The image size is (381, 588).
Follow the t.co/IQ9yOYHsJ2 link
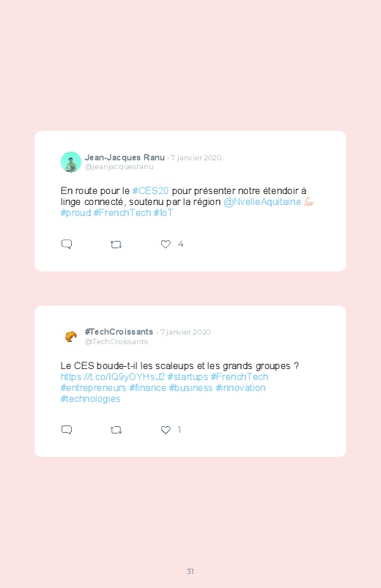(x=113, y=377)
